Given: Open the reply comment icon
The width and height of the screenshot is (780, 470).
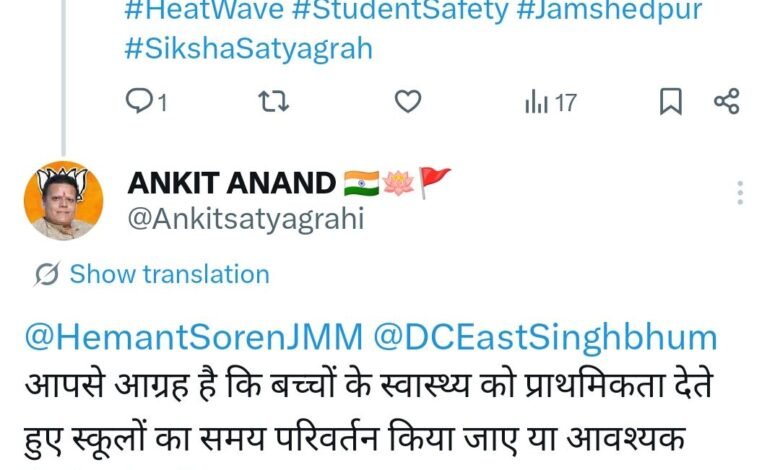Looking at the screenshot, I should click(x=139, y=101).
